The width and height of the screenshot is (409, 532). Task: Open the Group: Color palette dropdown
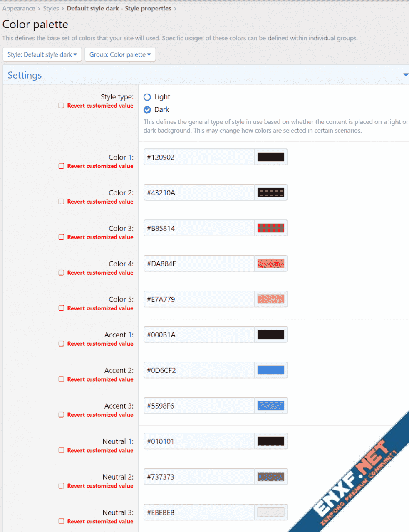point(120,54)
